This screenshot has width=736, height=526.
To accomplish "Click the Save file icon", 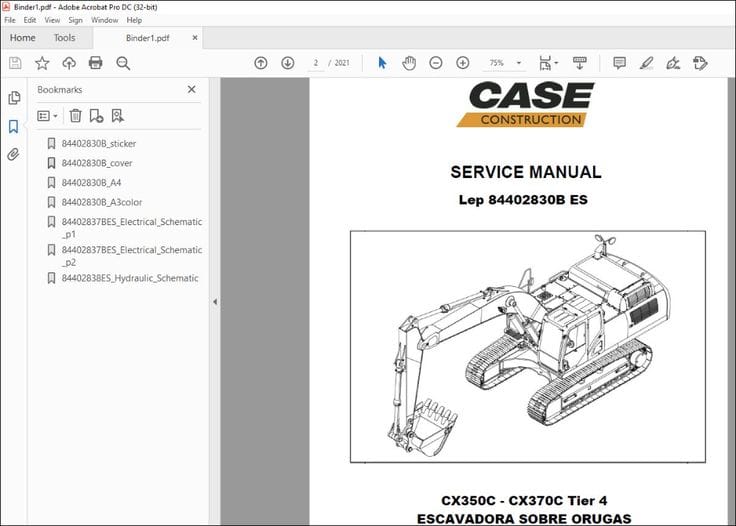I will coord(15,63).
